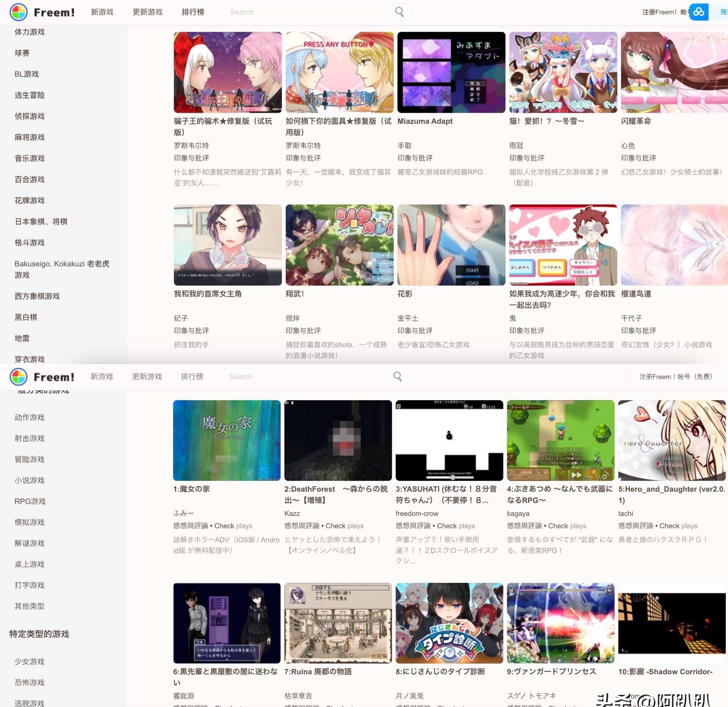
Task: Open 更新游戏 in the top navigation
Action: [x=148, y=12]
